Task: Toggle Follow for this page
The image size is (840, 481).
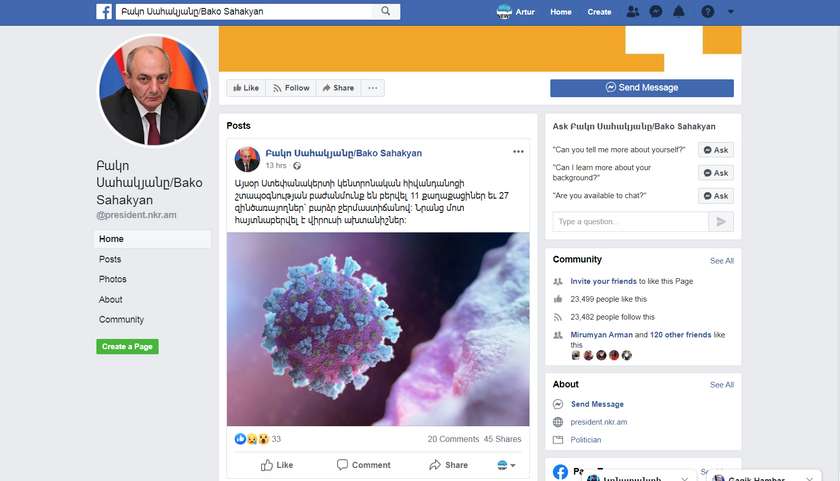Action: pos(291,88)
